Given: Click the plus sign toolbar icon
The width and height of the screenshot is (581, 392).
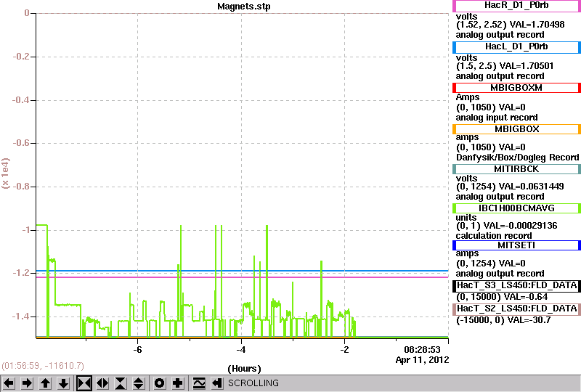Looking at the screenshot, I should pos(178,383).
